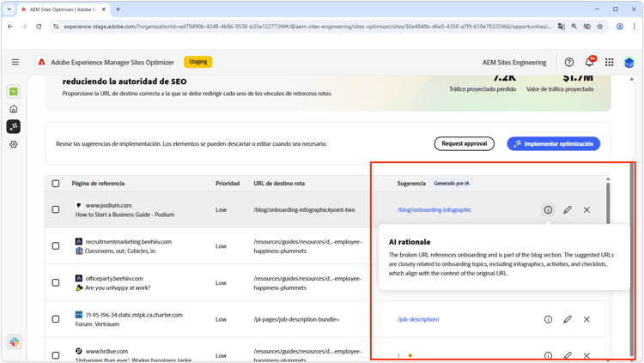Edit the onboarding-infographic suggestion
This screenshot has height=363, width=644.
[x=568, y=210]
